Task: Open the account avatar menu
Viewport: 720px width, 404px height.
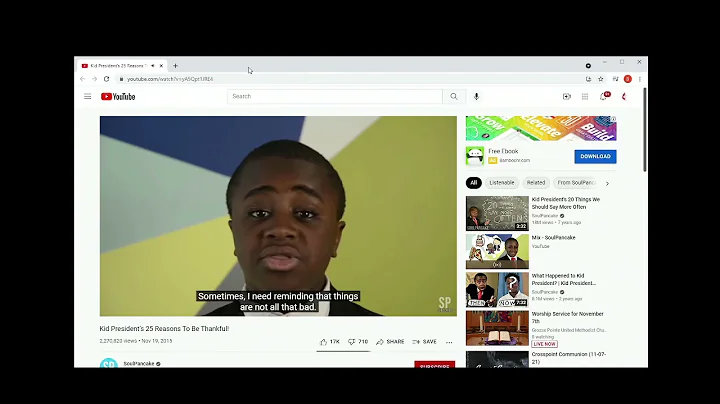Action: click(624, 96)
